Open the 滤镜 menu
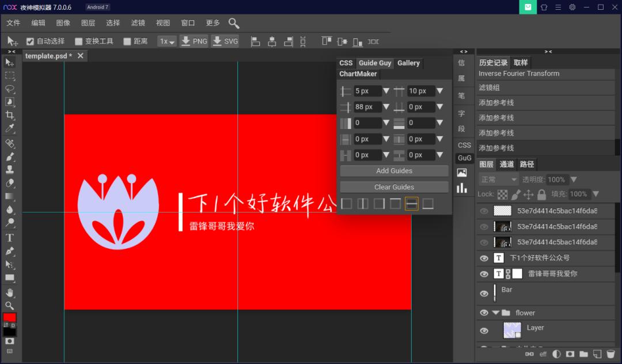 138,23
